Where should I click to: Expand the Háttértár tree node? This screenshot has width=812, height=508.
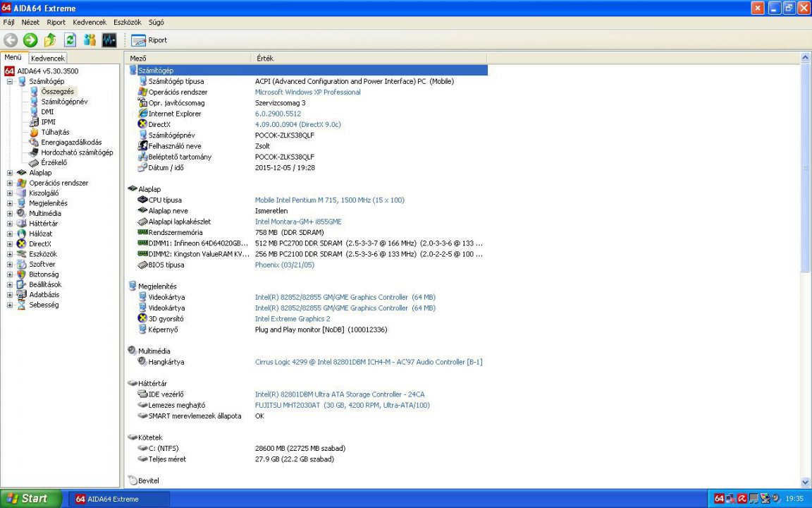pyautogui.click(x=9, y=224)
